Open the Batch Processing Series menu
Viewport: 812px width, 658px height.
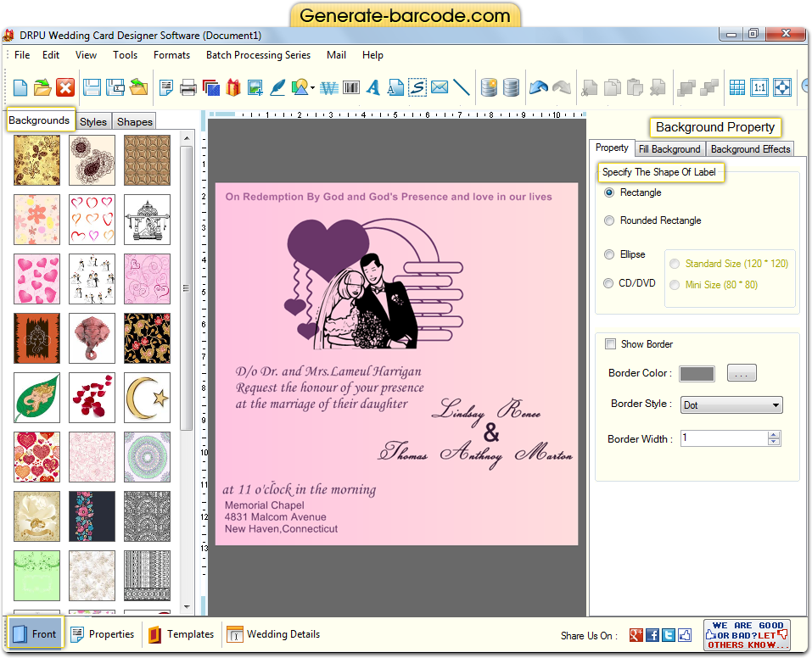[259, 55]
